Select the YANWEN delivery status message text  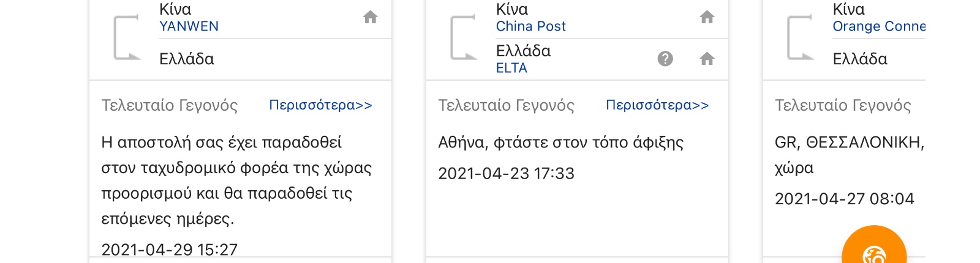tap(236, 180)
